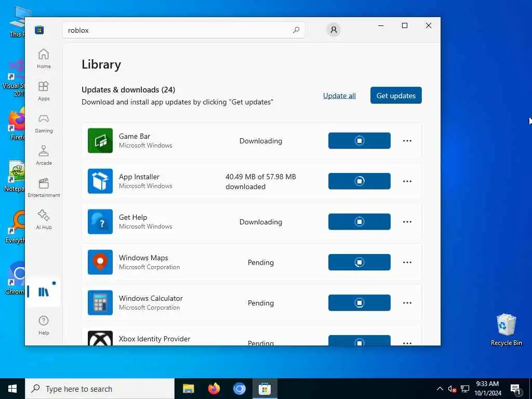Click the App Installer app icon
Image resolution: width=532 pixels, height=399 pixels.
point(100,181)
